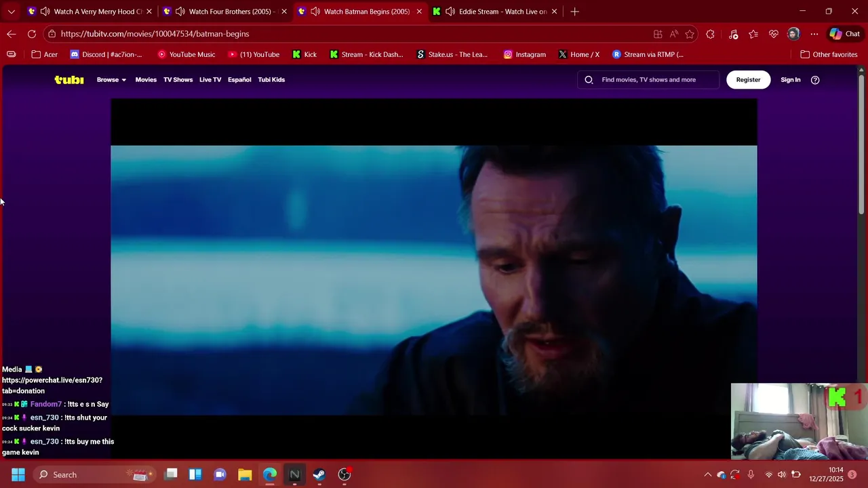This screenshot has height=488, width=868.
Task: Open the Instagram bookmark
Action: pyautogui.click(x=524, y=54)
